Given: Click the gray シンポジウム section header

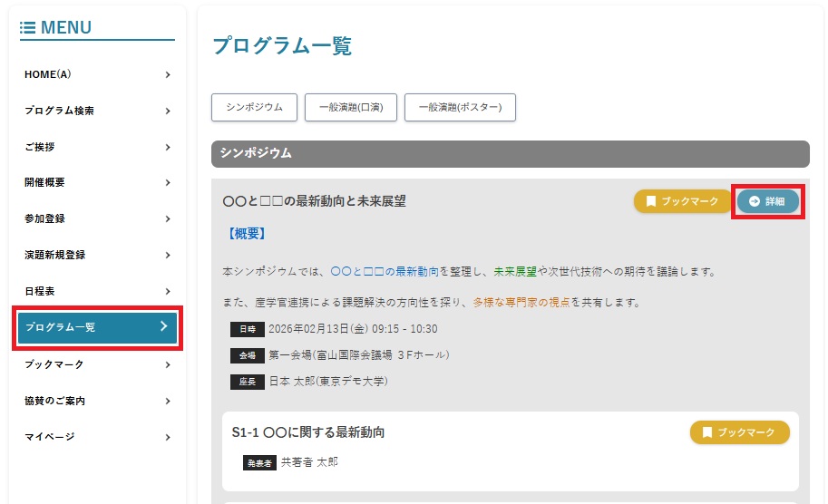Looking at the screenshot, I should point(510,153).
